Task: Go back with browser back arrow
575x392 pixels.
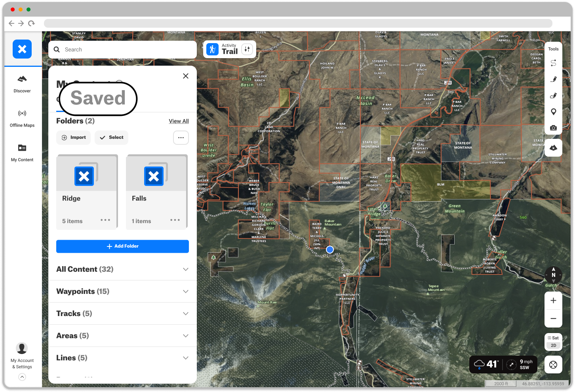Action: [x=11, y=23]
